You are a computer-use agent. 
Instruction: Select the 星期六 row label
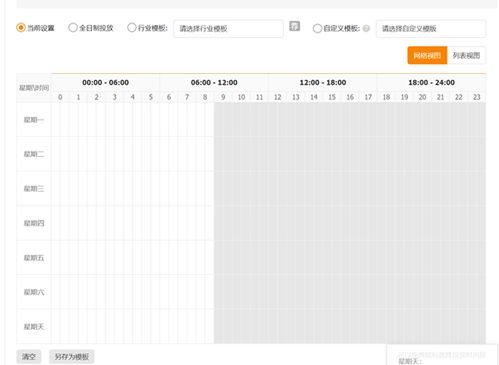tap(34, 292)
